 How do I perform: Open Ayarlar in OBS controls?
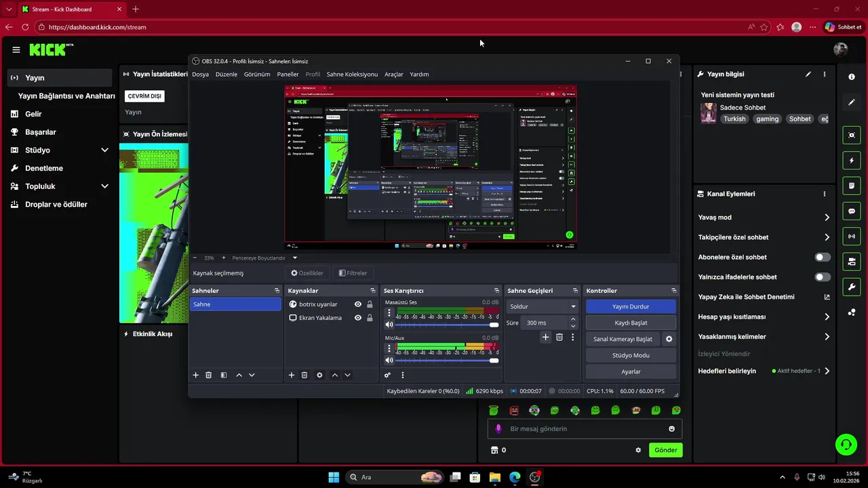[631, 371]
